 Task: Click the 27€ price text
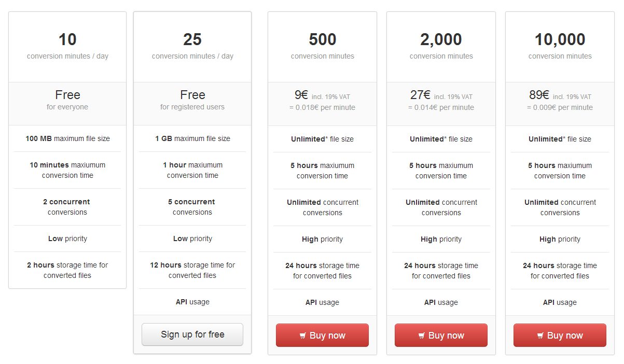click(420, 95)
